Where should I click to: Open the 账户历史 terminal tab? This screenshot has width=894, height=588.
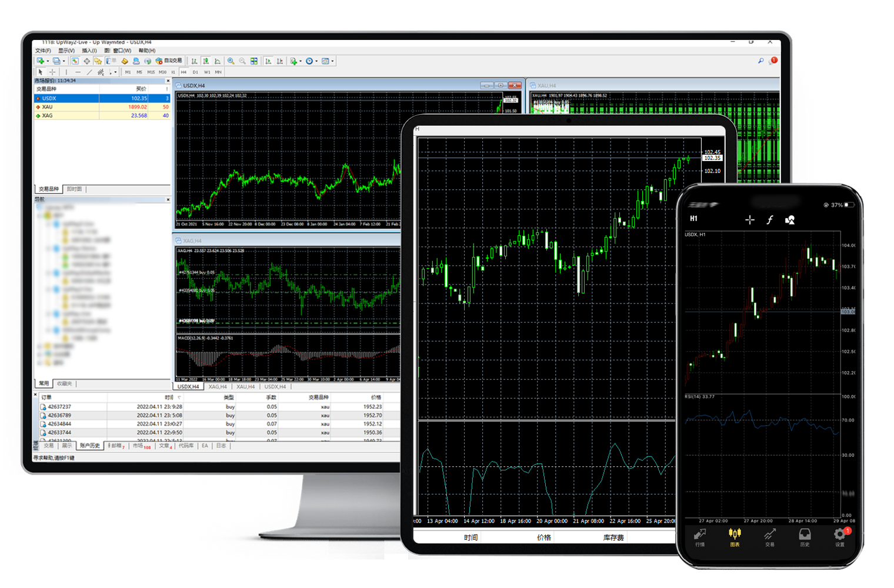(x=90, y=446)
